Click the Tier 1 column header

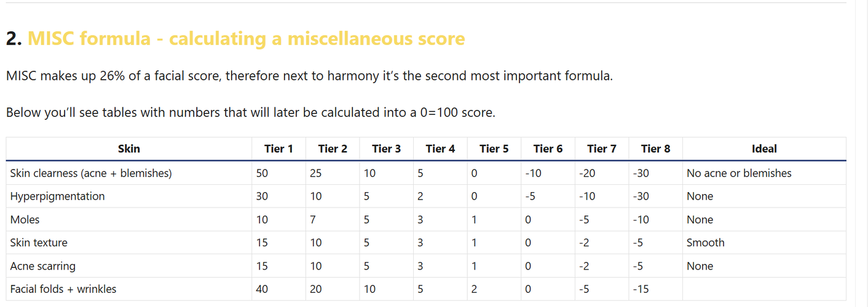click(278, 149)
